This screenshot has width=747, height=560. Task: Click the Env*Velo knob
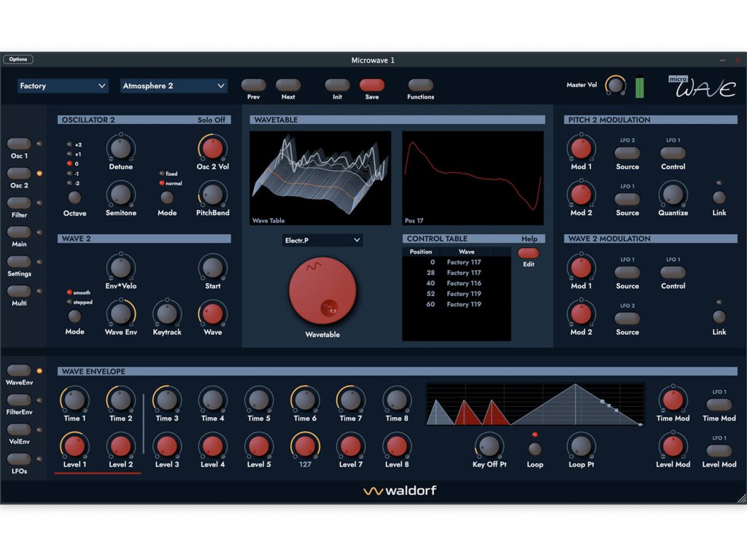click(120, 267)
